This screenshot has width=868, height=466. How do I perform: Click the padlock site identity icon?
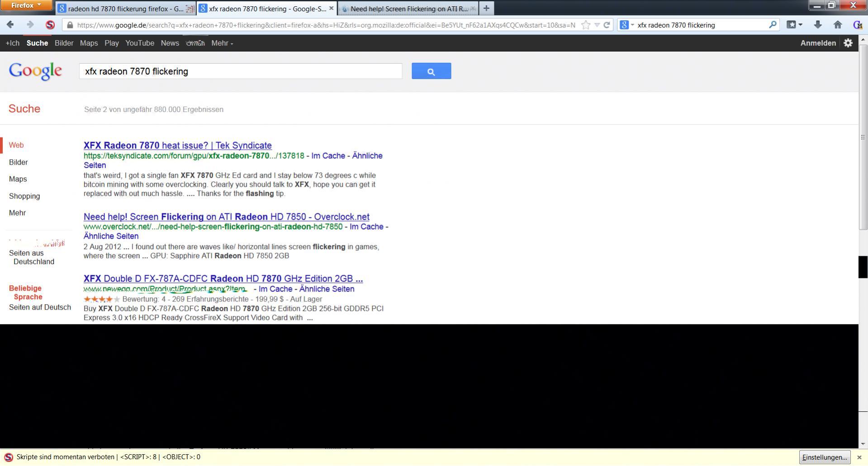pos(70,25)
